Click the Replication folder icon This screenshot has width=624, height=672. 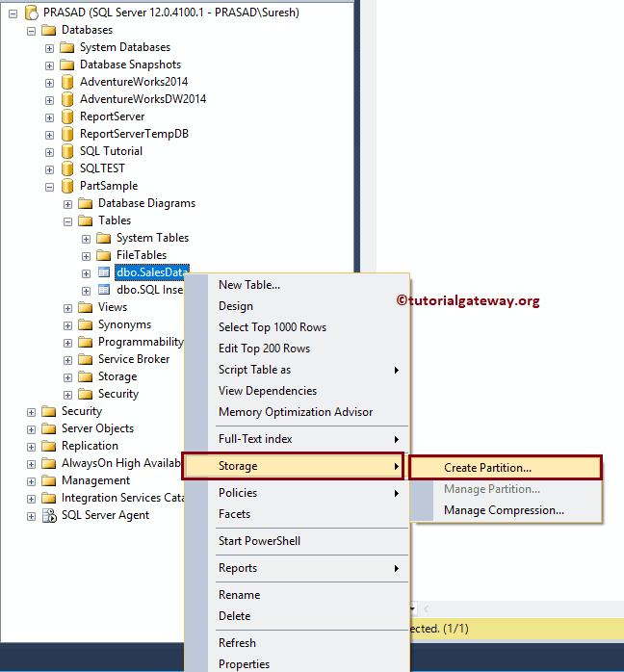pyautogui.click(x=48, y=446)
